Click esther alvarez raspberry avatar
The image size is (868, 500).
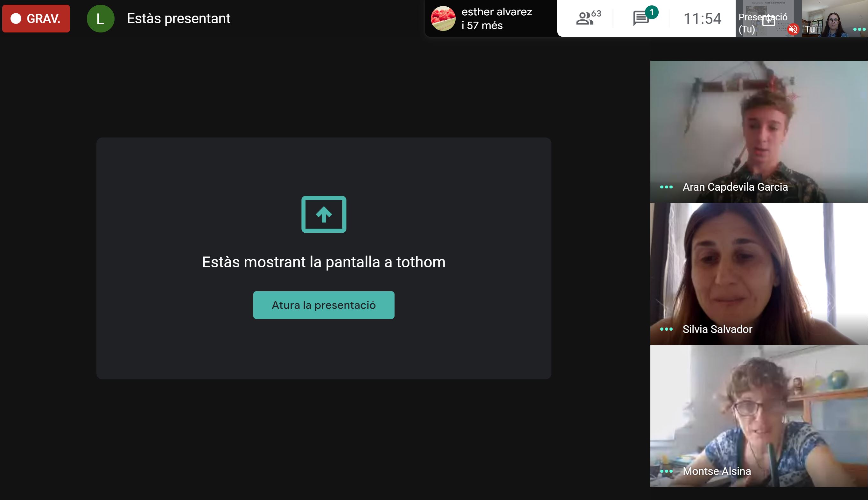pos(443,18)
